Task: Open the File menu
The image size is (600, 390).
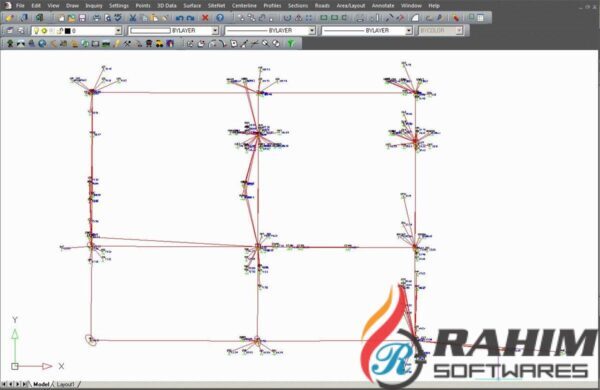Action: (x=20, y=6)
